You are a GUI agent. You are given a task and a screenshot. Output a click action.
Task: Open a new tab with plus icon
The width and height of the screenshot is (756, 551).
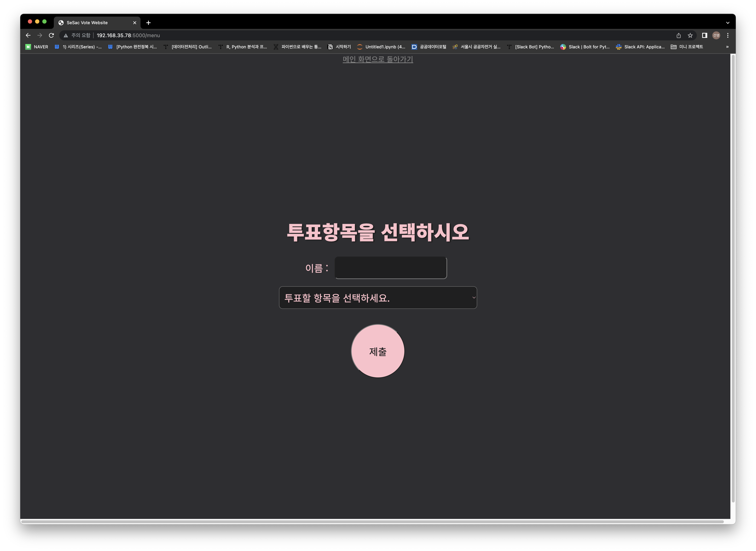(x=148, y=23)
